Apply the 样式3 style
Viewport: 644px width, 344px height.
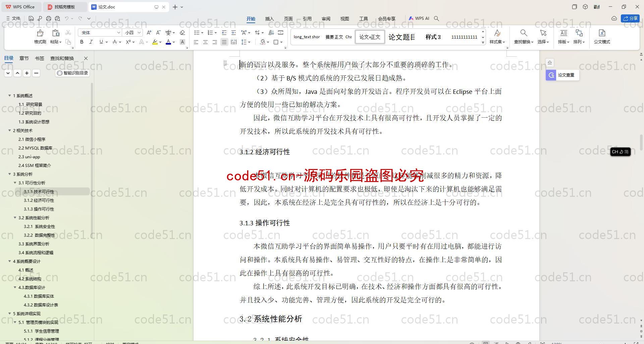coord(433,37)
